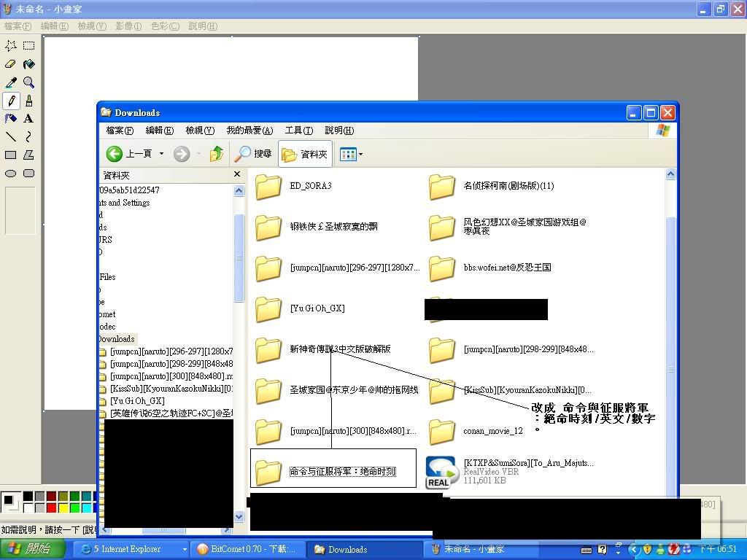Toggle the 資料夾 folders pane button
747x560 pixels.
pyautogui.click(x=305, y=154)
